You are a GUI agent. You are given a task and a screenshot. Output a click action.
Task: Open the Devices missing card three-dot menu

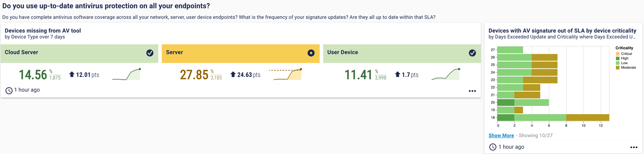pos(472,91)
